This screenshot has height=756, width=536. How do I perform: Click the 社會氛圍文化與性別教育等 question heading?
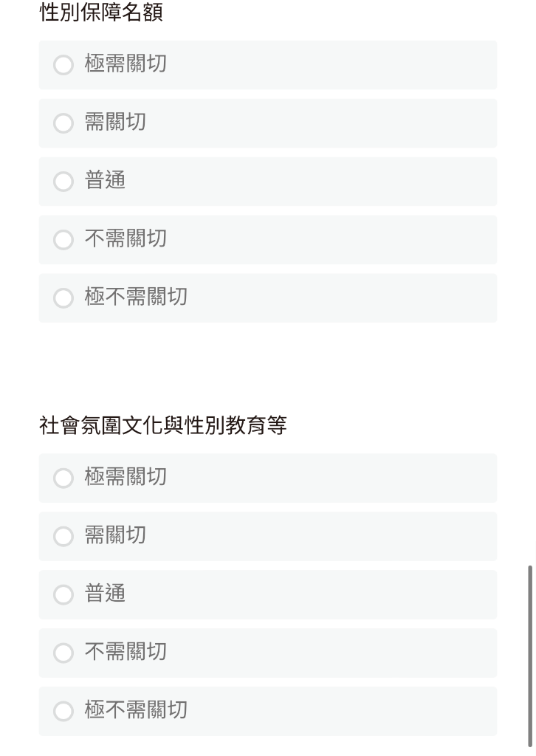point(163,425)
